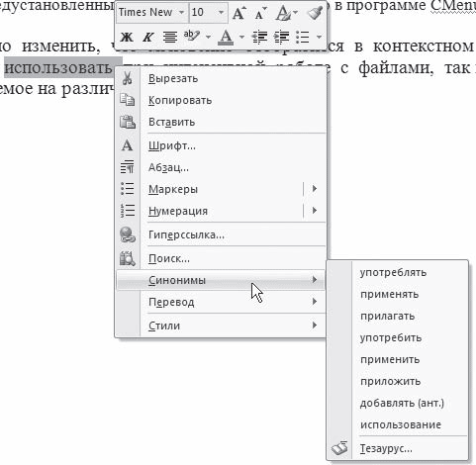Apply the font color with the A swatch
Screen dimensions: 476x465
[226, 37]
